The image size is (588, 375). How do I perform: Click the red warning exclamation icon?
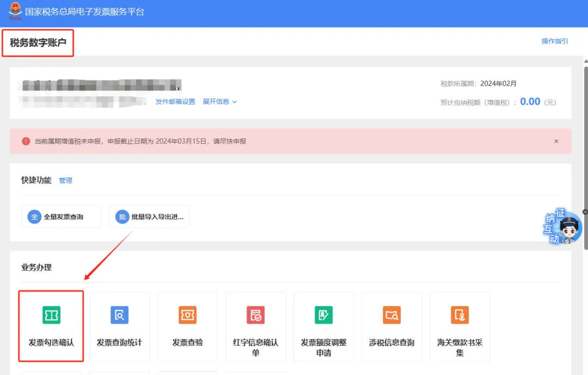pos(26,142)
